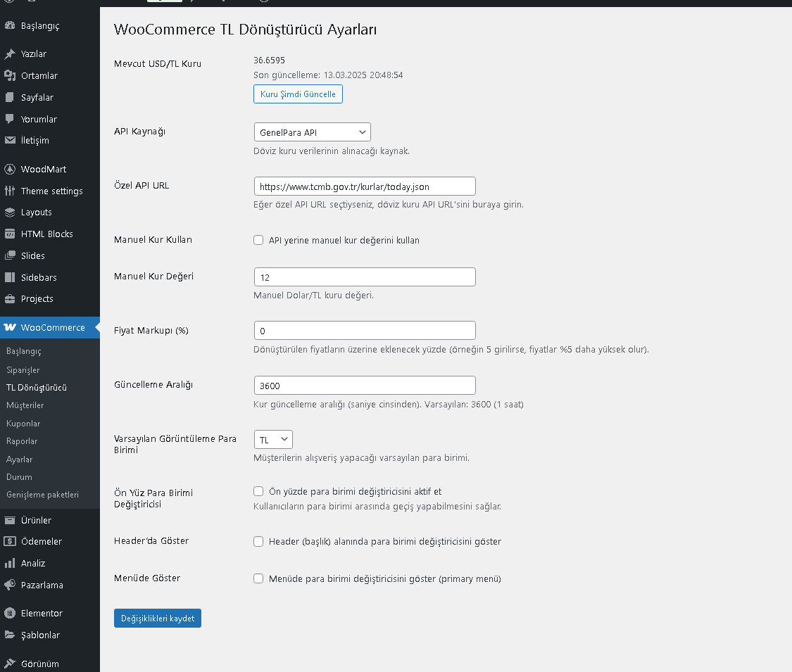Go to Theme settings in sidebar
Screen dimensions: 792x672
[x=51, y=191]
